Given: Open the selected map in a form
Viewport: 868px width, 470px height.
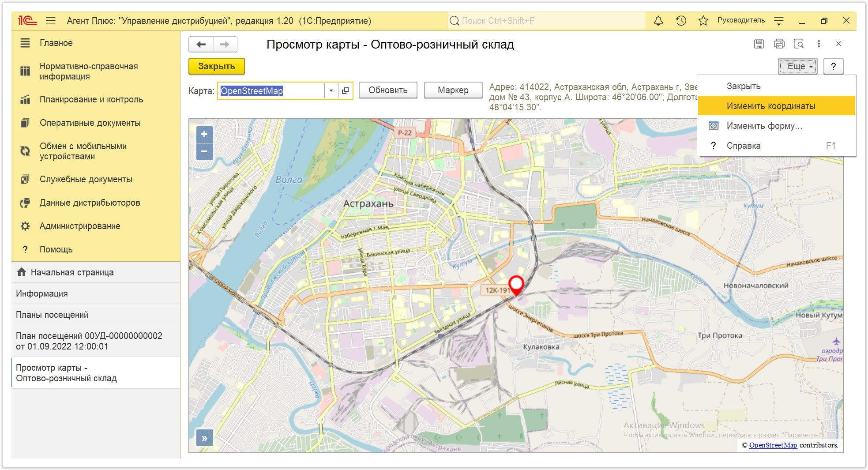Looking at the screenshot, I should coord(346,90).
